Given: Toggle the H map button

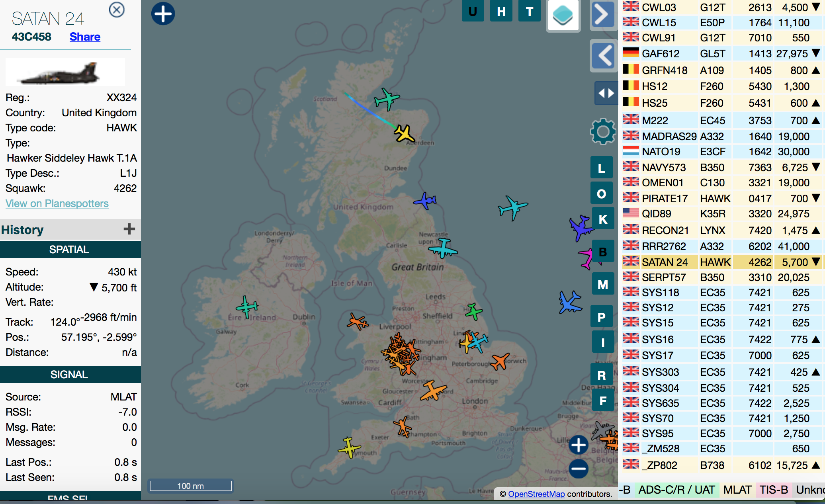Looking at the screenshot, I should (x=501, y=11).
